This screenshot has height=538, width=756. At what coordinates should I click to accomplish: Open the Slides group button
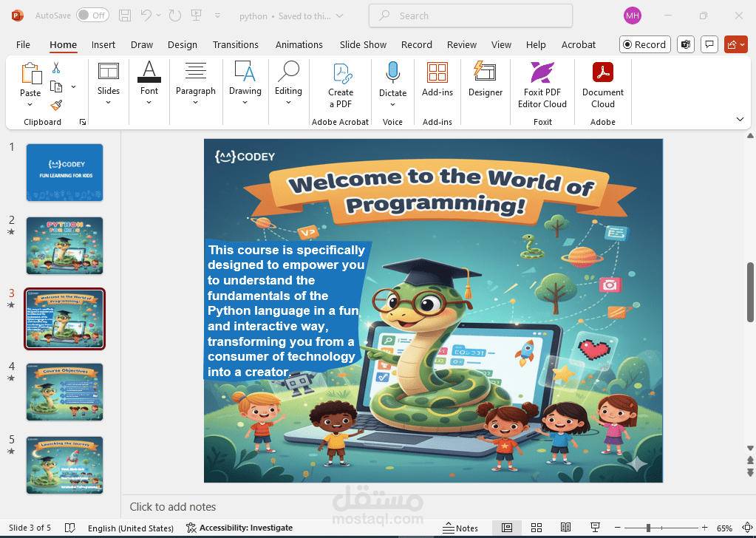(x=109, y=83)
